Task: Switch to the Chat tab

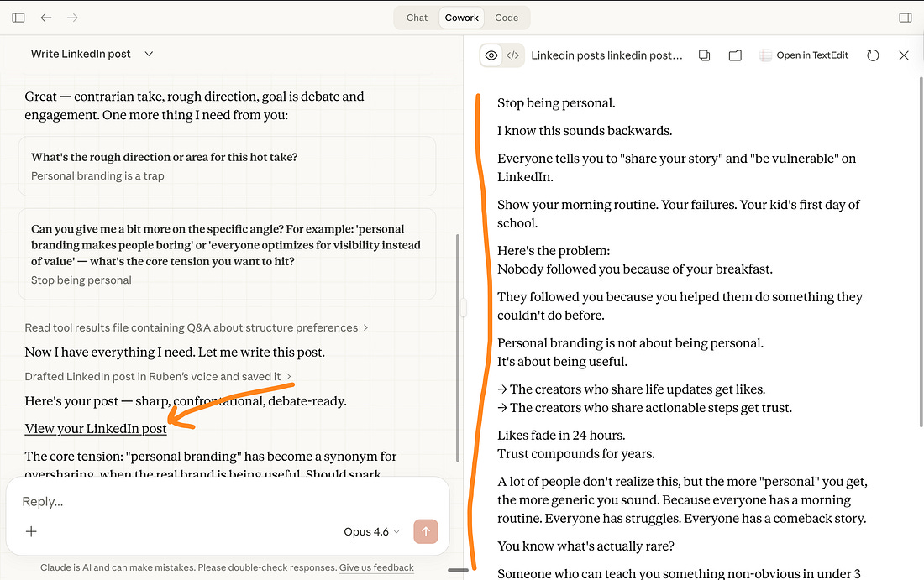Action: 417,18
